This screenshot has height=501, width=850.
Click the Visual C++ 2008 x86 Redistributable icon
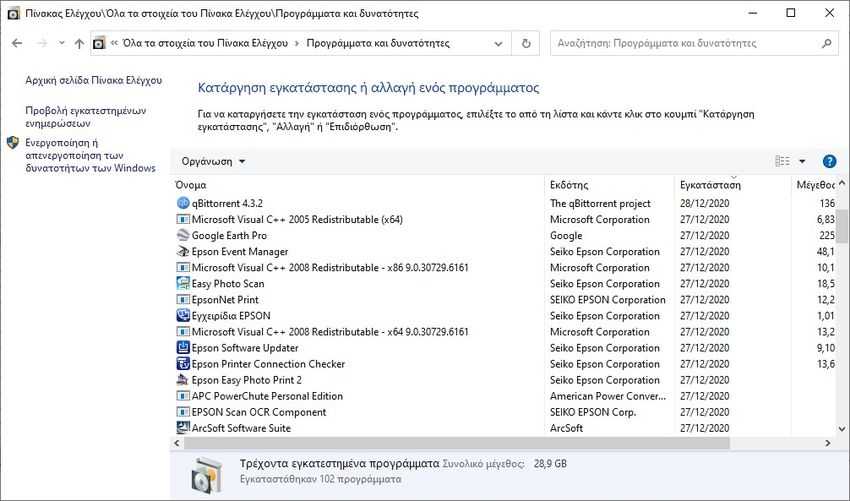[x=183, y=268]
